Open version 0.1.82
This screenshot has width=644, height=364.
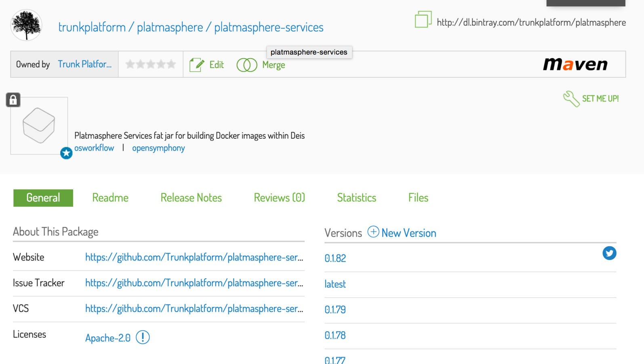[335, 258]
